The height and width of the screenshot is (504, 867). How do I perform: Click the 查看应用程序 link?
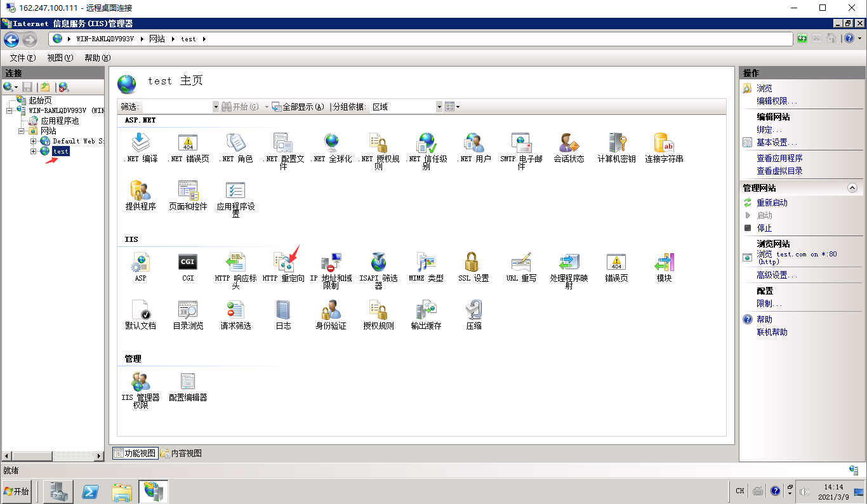[x=779, y=158]
